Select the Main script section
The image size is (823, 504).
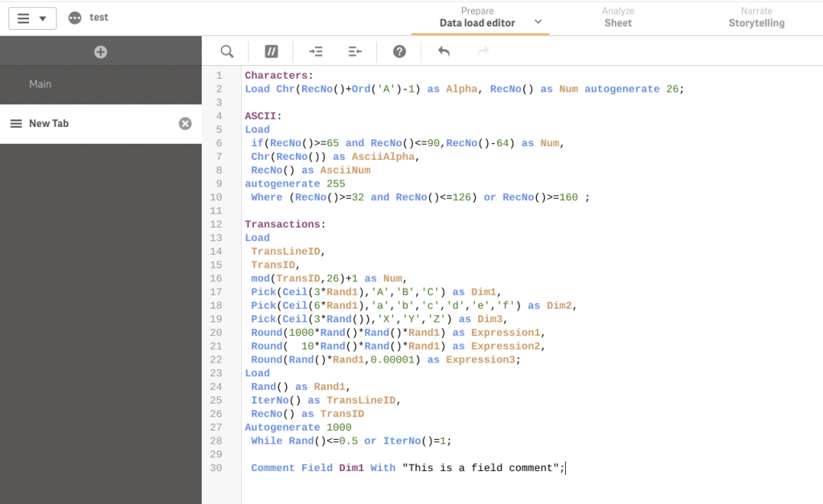tap(40, 84)
